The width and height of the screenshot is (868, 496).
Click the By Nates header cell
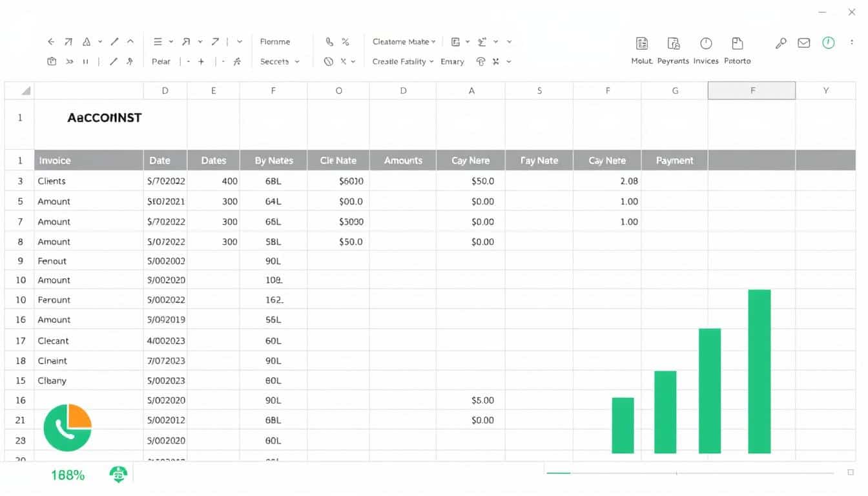pyautogui.click(x=274, y=160)
